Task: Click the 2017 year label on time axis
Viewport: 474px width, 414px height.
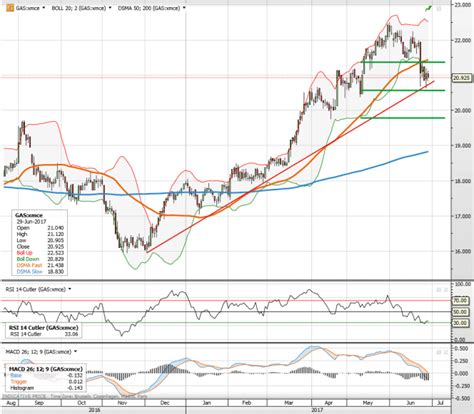Action: click(x=316, y=410)
